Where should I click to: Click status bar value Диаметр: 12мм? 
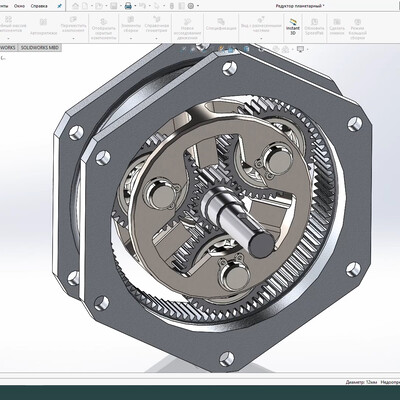click(x=361, y=382)
